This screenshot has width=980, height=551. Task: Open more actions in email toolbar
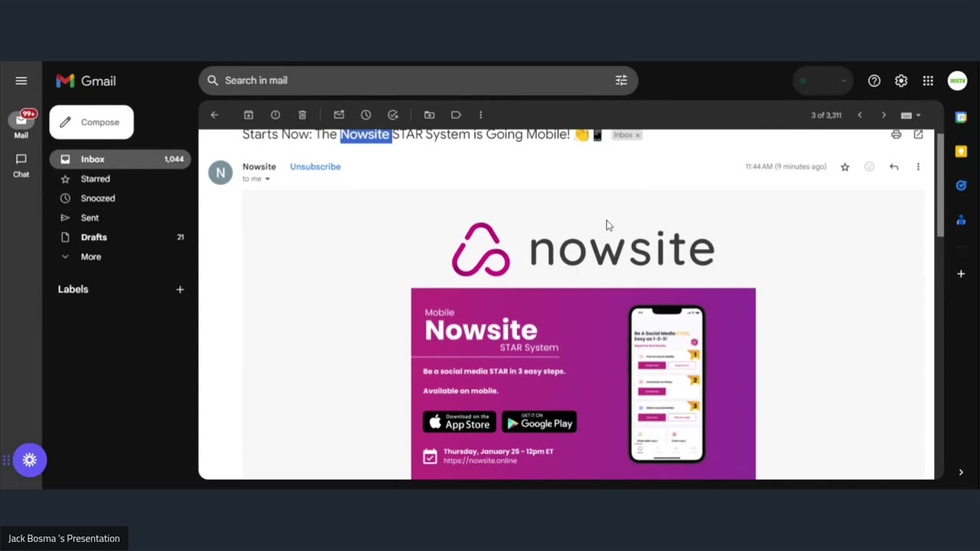point(481,115)
